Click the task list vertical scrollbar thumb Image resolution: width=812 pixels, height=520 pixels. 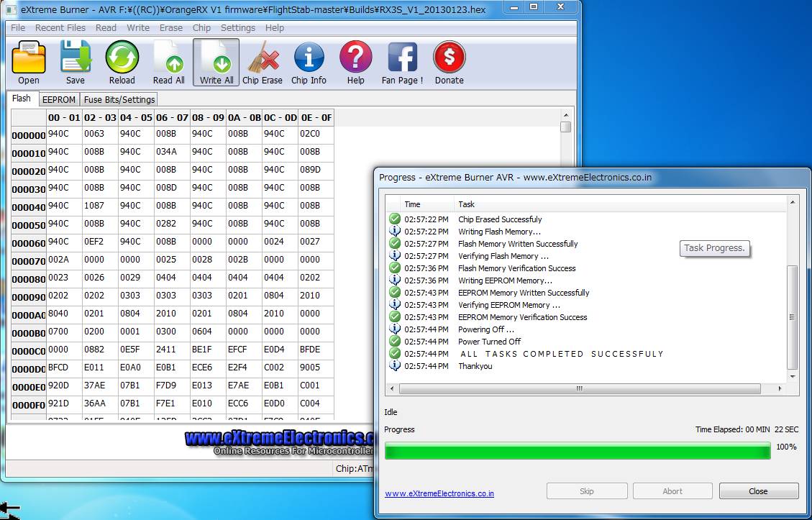coord(791,317)
